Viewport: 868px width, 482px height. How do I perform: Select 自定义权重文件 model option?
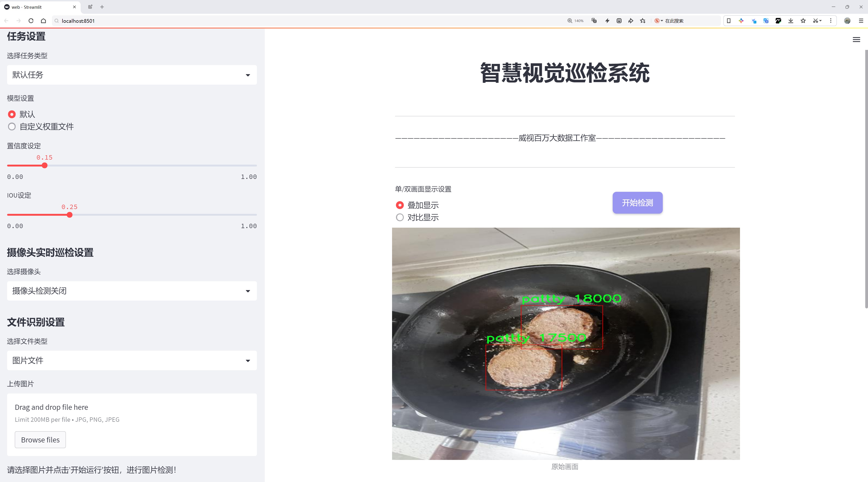pyautogui.click(x=12, y=127)
